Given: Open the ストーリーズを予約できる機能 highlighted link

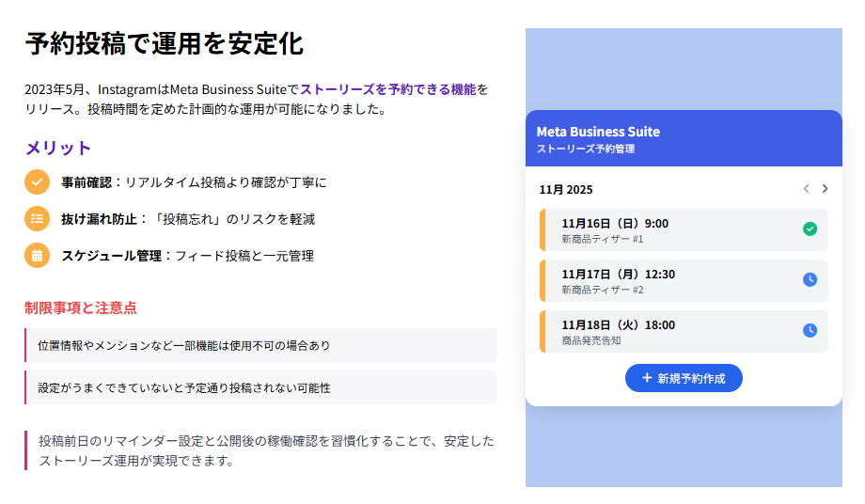Looking at the screenshot, I should click(387, 89).
